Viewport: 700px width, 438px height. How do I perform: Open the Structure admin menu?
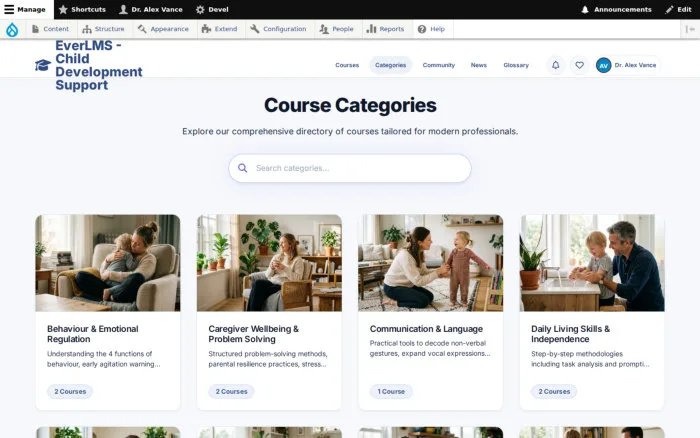(x=103, y=29)
